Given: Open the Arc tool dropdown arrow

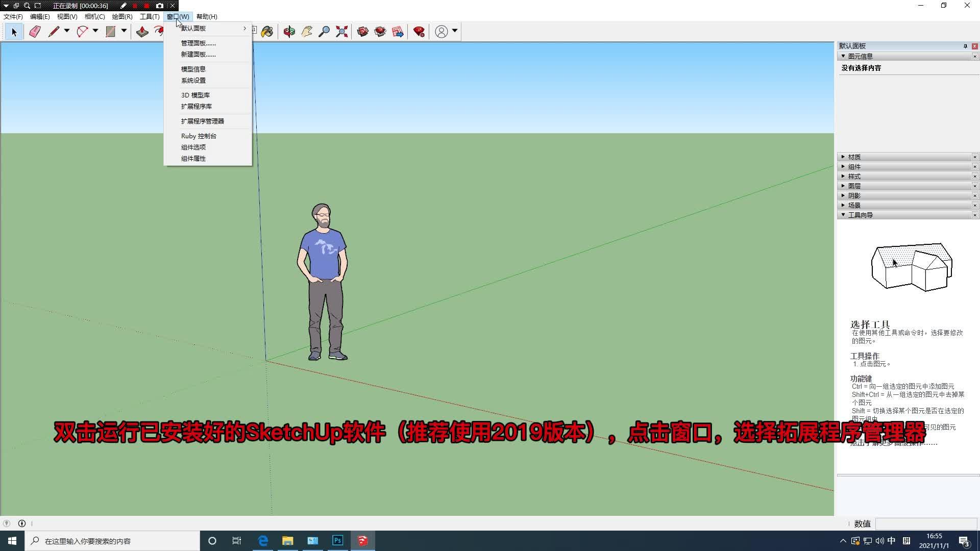Looking at the screenshot, I should [95, 31].
